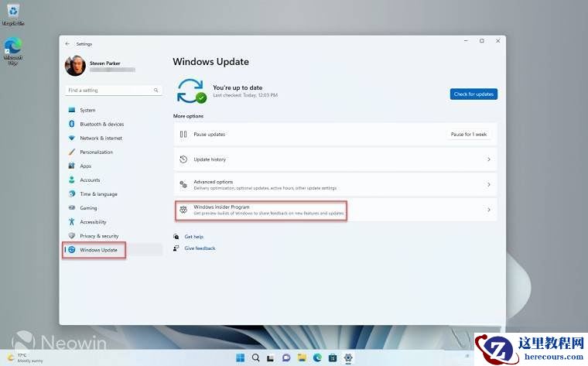The image size is (588, 366).
Task: Click the Windows Update sync icon in sidebar
Action: (72, 250)
